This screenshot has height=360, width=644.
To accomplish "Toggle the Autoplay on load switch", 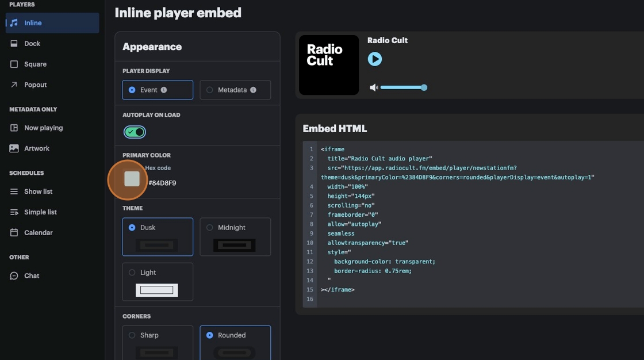I will click(135, 132).
